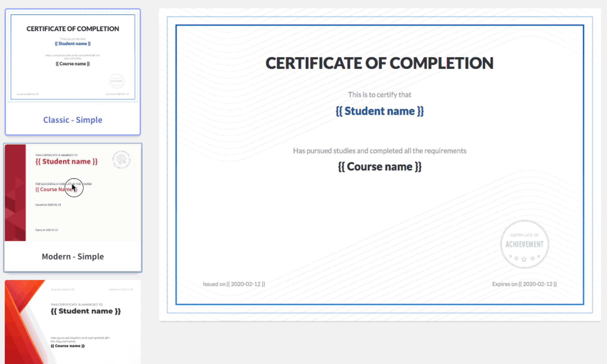Click the Classic - Simple label
The height and width of the screenshot is (364, 607).
click(73, 120)
